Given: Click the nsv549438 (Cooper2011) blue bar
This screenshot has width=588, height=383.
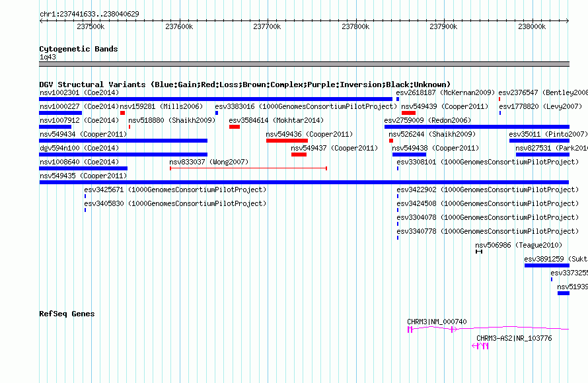Looking at the screenshot, I should pyautogui.click(x=409, y=155).
